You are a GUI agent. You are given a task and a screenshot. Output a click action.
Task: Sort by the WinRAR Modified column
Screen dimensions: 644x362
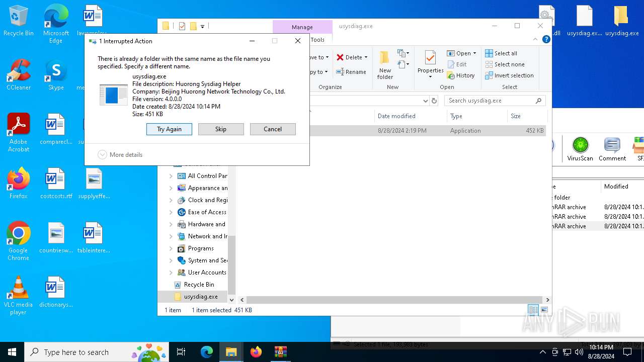tap(622, 187)
